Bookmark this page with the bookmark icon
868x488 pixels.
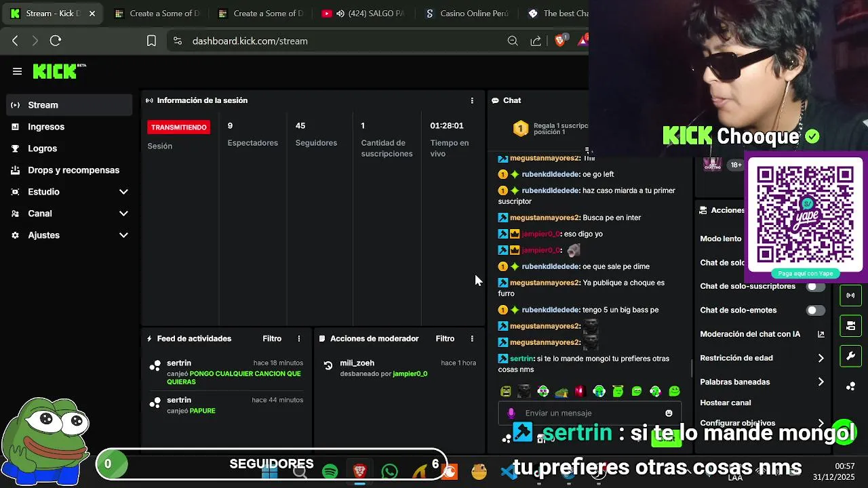tap(152, 41)
